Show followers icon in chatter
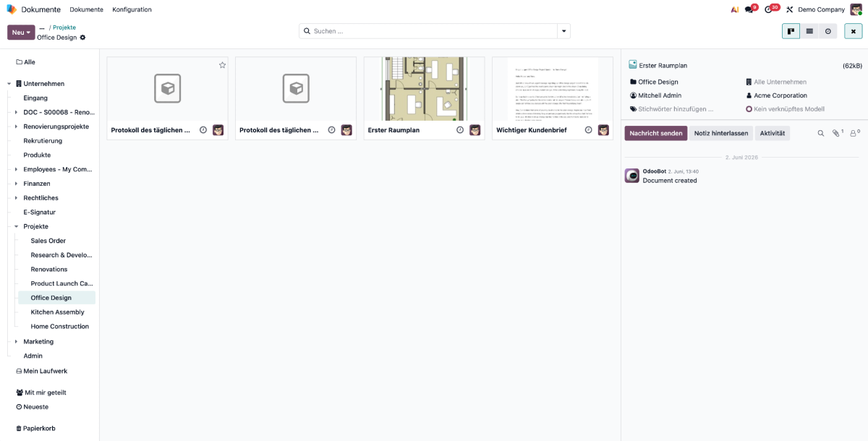 click(855, 133)
